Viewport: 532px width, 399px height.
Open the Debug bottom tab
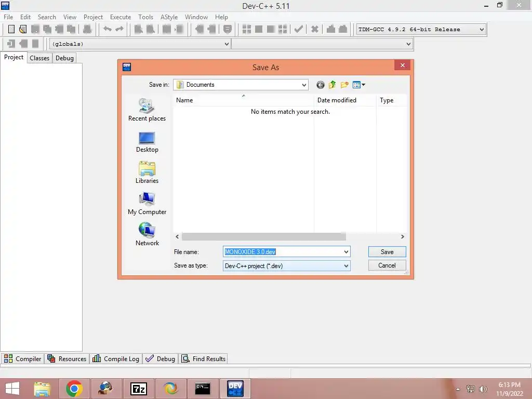tap(160, 358)
